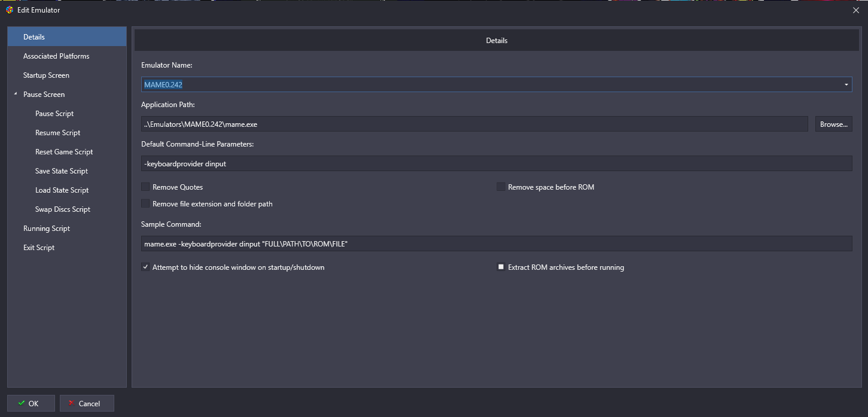Collapse the Pause Screen tree node
The image size is (868, 417).
[16, 95]
